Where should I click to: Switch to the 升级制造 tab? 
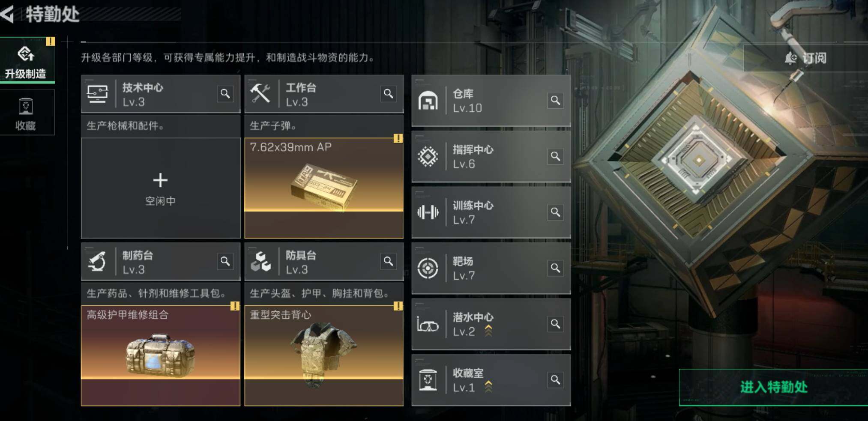tap(27, 60)
